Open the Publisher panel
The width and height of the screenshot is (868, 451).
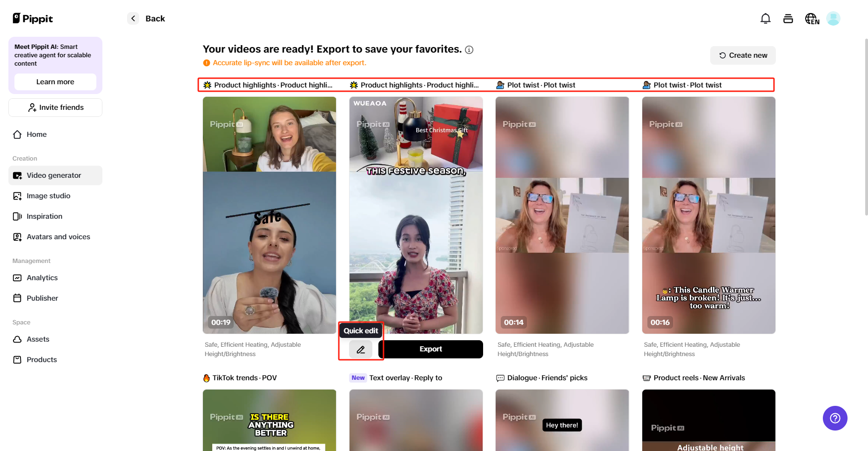(x=42, y=298)
